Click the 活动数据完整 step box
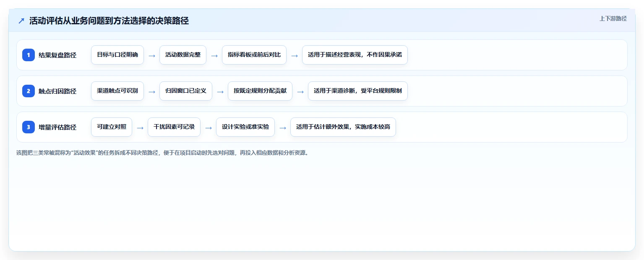This screenshot has width=644, height=260. 183,55
